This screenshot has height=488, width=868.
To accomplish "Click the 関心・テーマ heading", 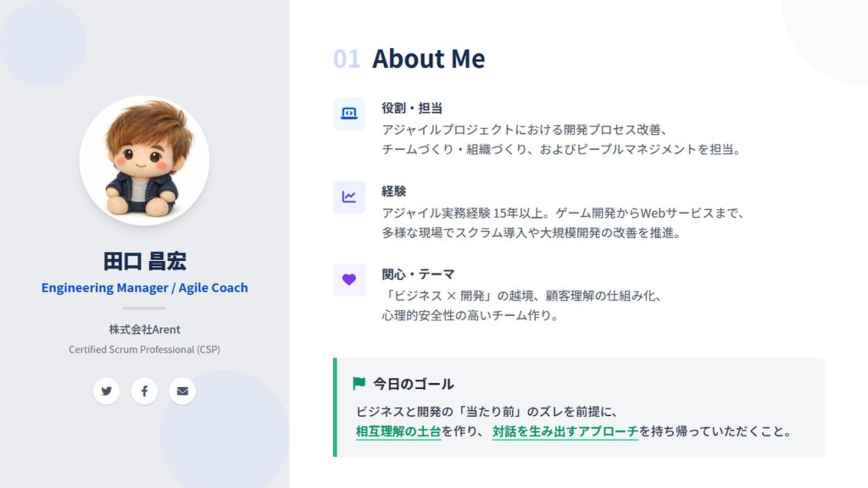I will point(418,274).
